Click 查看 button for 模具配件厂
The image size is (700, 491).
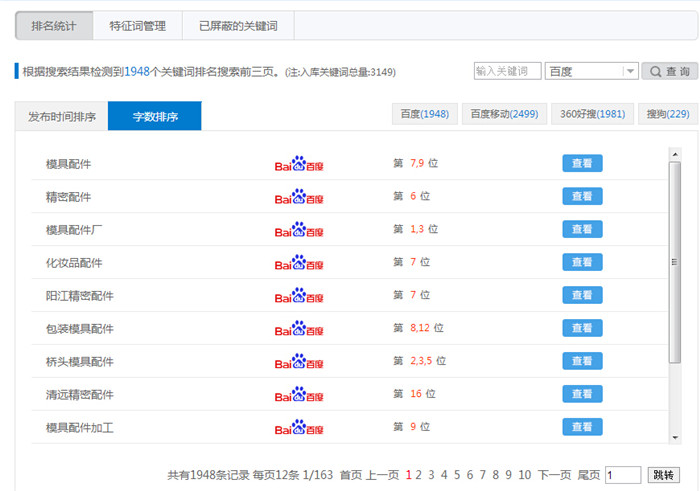click(582, 229)
